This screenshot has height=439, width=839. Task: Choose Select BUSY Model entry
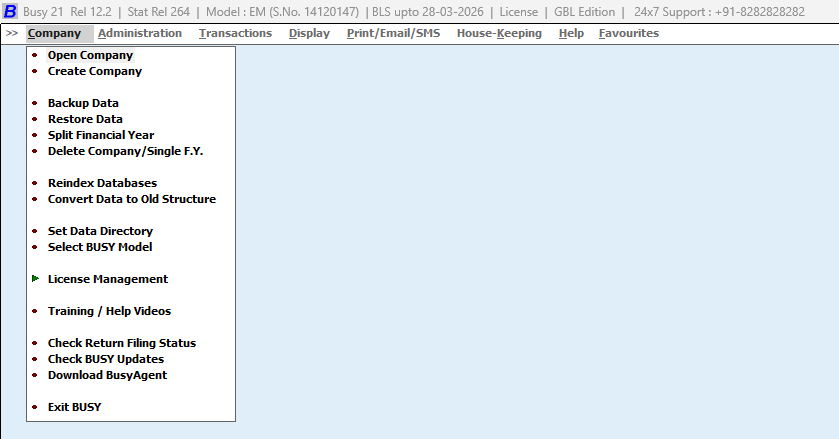tap(100, 247)
